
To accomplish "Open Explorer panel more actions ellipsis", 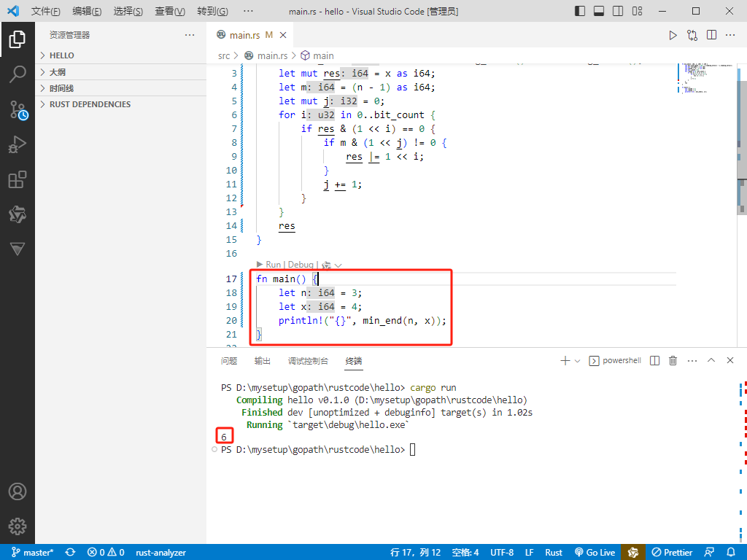I will pos(190,35).
